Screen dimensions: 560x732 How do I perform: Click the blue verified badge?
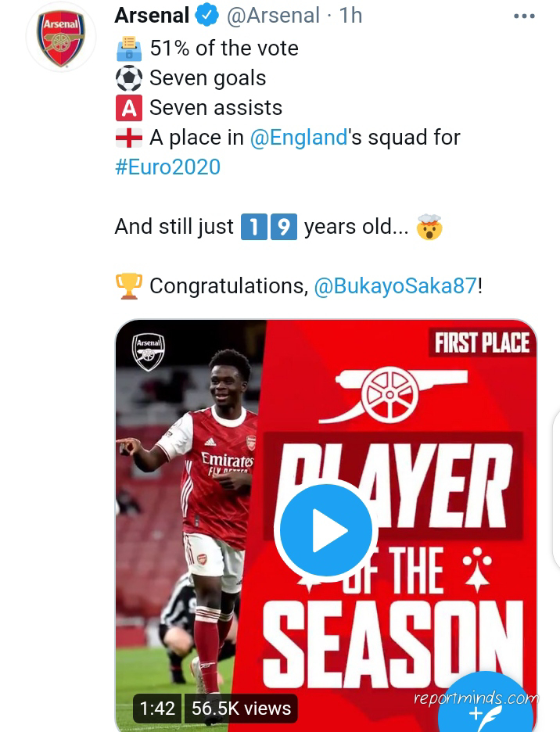pos(207,16)
